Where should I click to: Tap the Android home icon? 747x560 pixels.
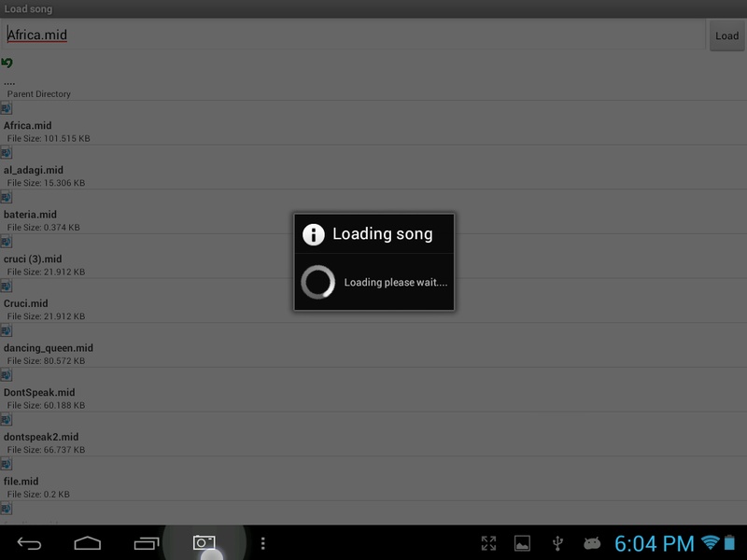[88, 543]
